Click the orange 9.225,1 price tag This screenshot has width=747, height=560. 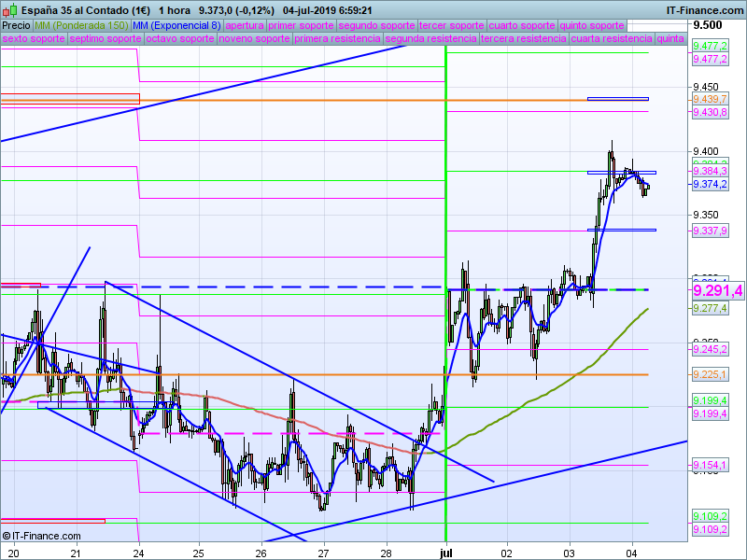[x=710, y=374]
